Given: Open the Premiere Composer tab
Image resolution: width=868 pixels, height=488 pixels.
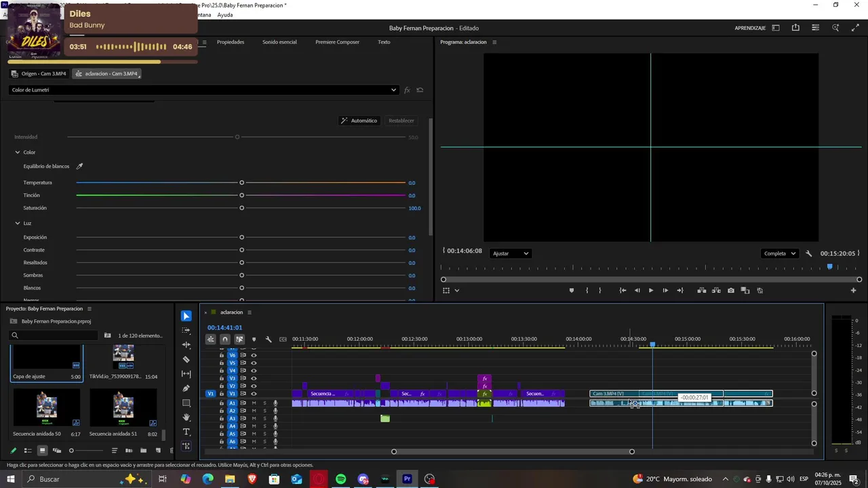Looking at the screenshot, I should pyautogui.click(x=337, y=42).
